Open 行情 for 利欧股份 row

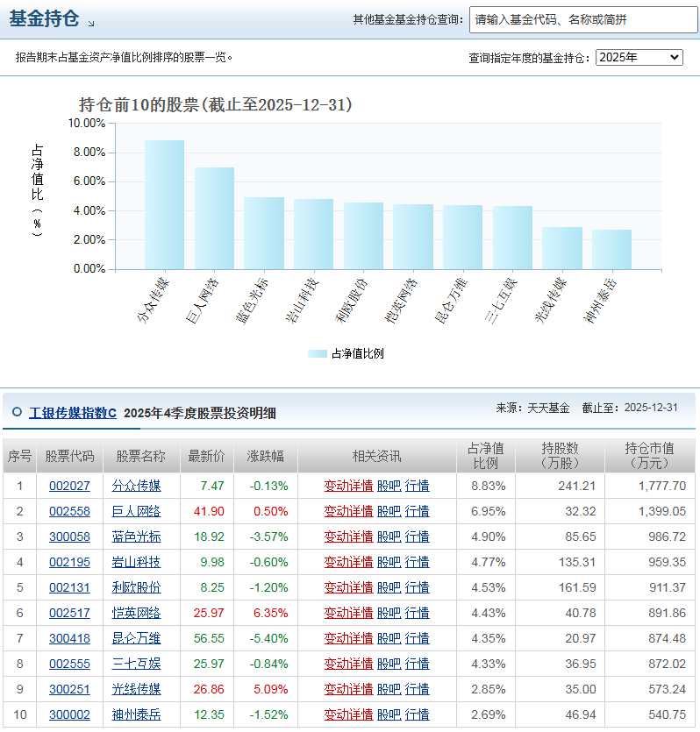coord(417,587)
